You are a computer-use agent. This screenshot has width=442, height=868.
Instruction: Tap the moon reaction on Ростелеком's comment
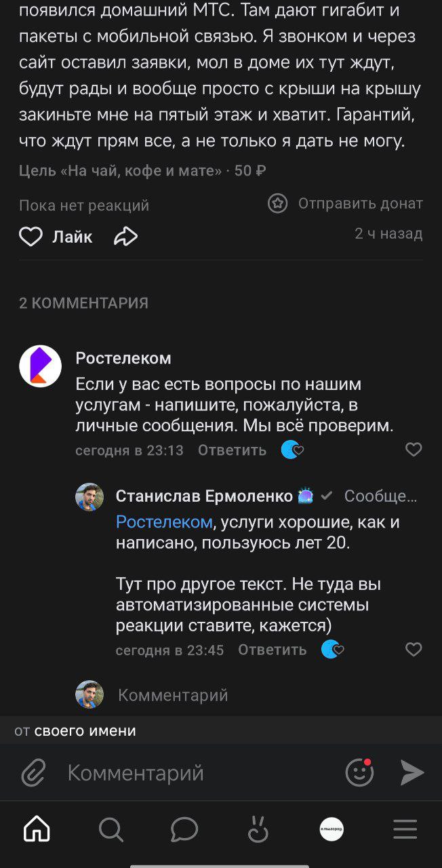(292, 449)
